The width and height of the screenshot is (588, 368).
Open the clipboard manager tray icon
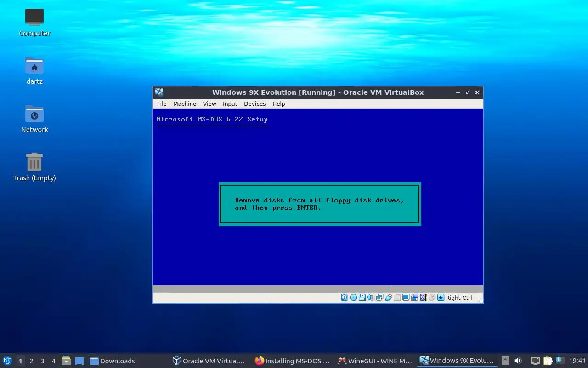[x=548, y=361]
